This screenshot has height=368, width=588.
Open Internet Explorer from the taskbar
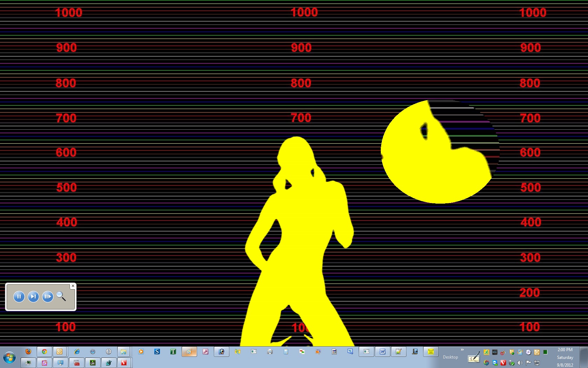tap(77, 352)
